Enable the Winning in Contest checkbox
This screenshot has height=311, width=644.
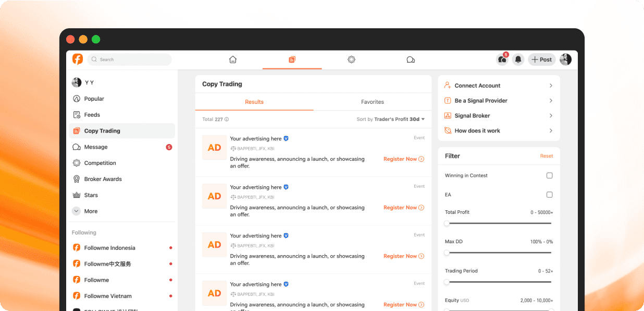pyautogui.click(x=549, y=176)
